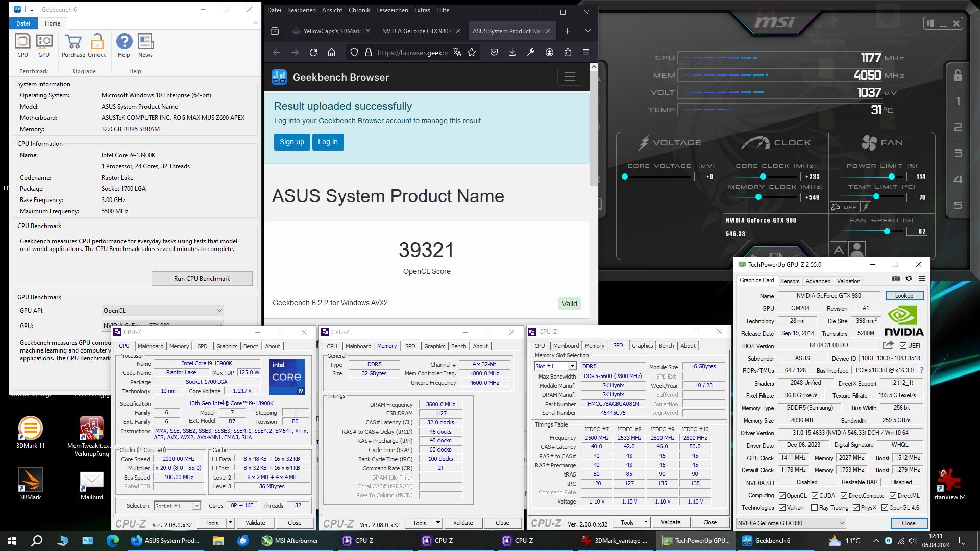The image size is (980, 551).
Task: Toggle OpenCL computing checkbox in GPU-Z
Action: pyautogui.click(x=782, y=496)
